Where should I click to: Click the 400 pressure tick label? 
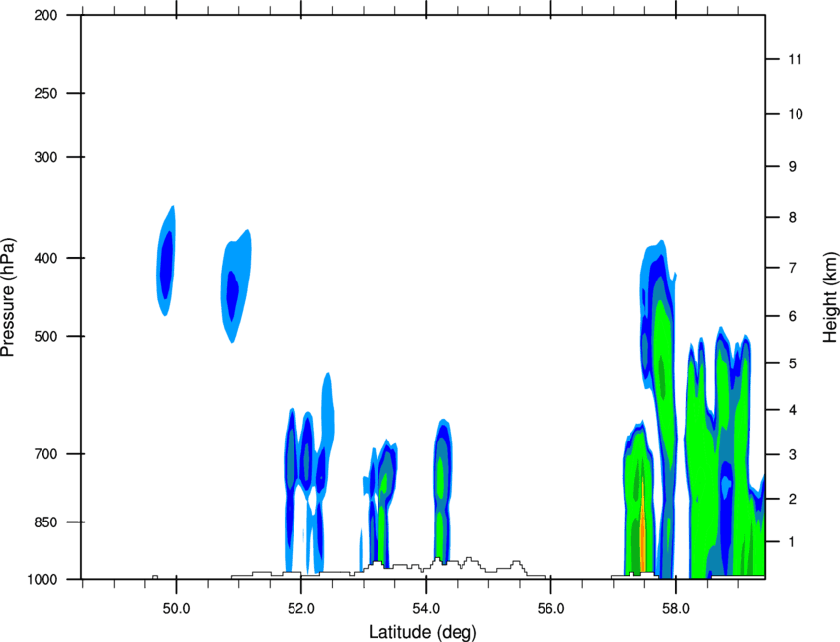[x=46, y=258]
